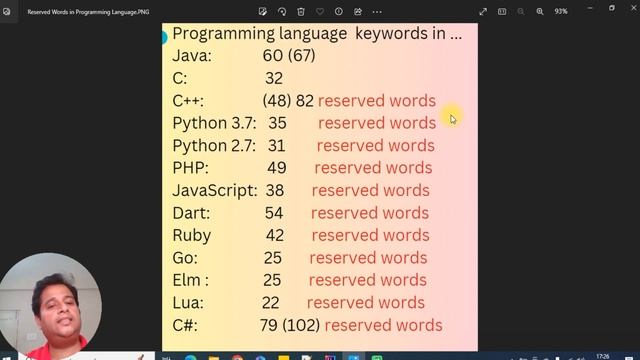
Task: Rotate the image with the rotate icon
Action: tap(282, 12)
